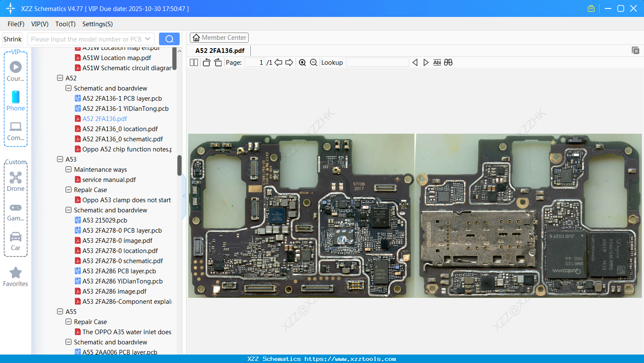Collapse Repair Case under A53
Screen dimensions: 644x363
(69, 190)
